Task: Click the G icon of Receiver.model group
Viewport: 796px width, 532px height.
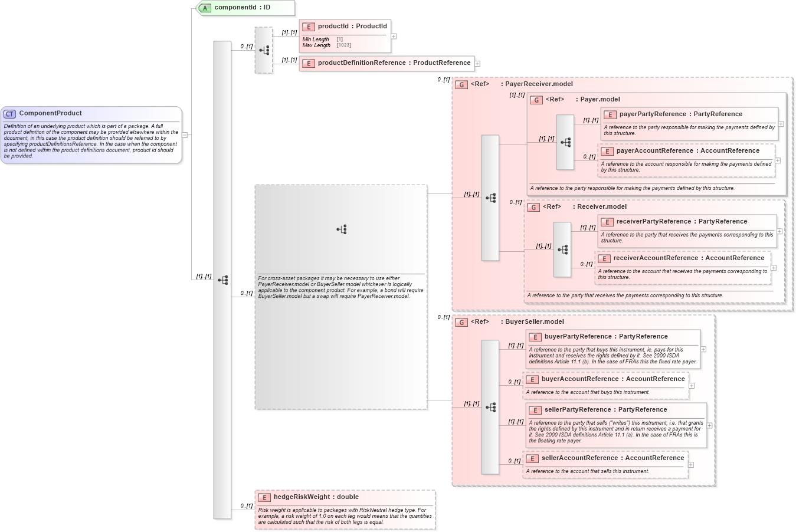Action: [534, 207]
